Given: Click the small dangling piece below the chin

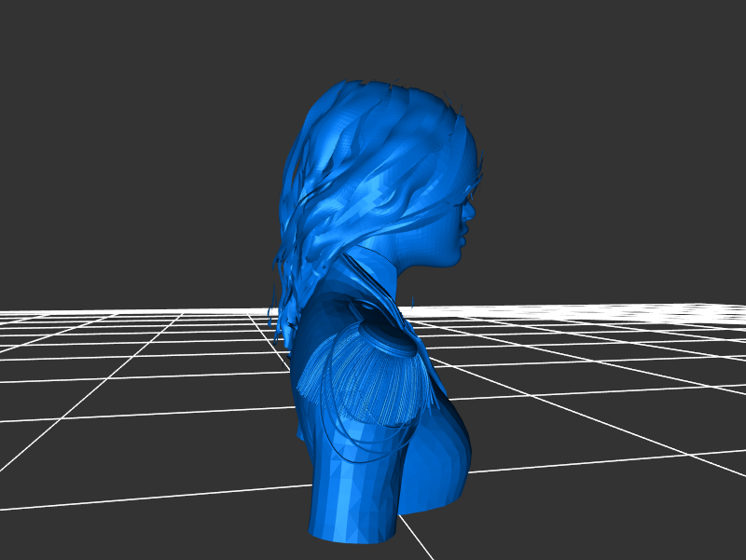Looking at the screenshot, I should (412, 301).
